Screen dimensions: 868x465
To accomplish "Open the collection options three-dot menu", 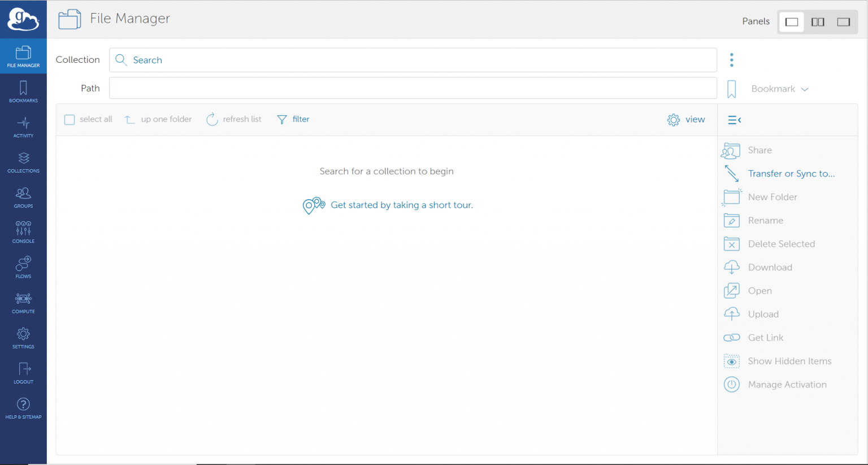I will coord(731,60).
